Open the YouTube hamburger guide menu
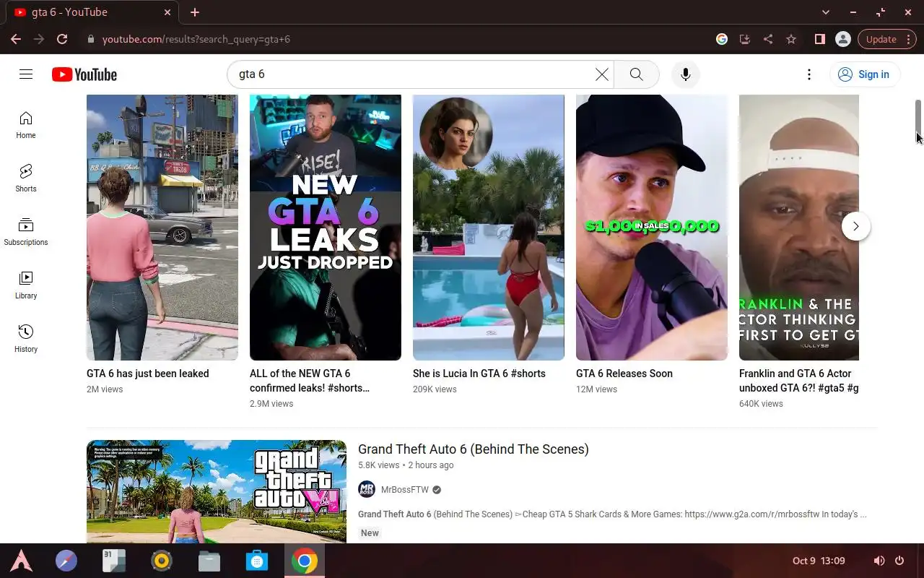 (x=26, y=74)
